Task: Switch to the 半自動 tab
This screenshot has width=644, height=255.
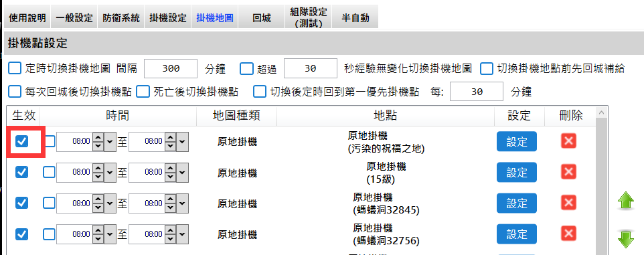Action: coord(355,17)
